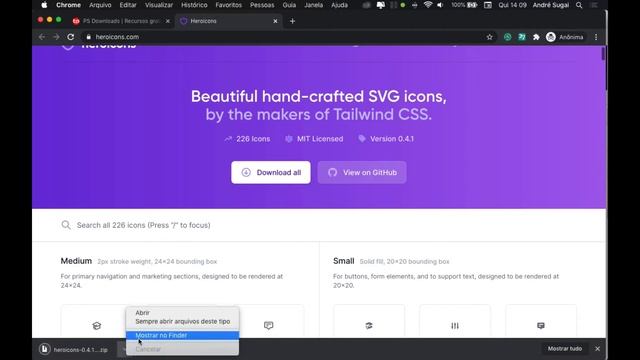Open Chrome's three-dot menu
Image resolution: width=640 pixels, height=360 pixels.
pos(596,37)
